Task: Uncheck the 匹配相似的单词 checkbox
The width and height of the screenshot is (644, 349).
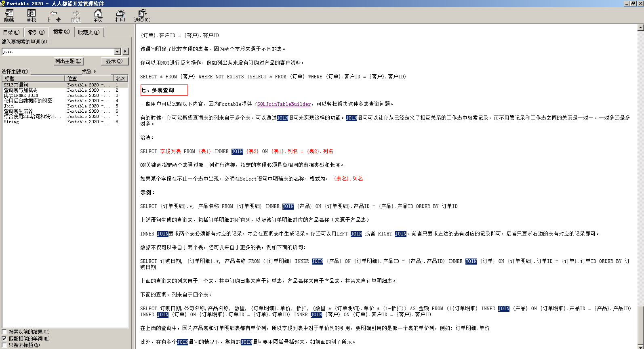Action: point(4,338)
